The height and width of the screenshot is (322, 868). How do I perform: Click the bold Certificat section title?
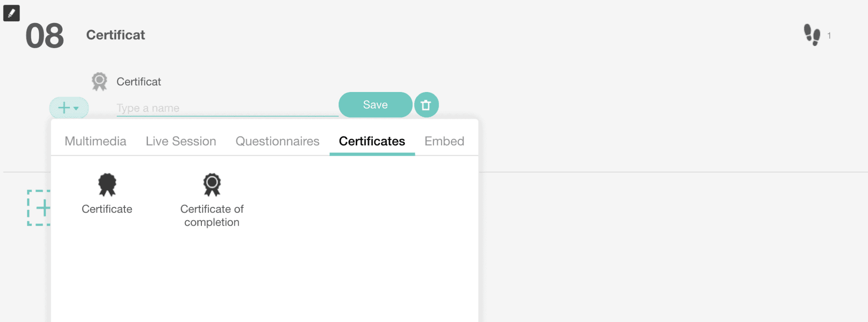115,35
